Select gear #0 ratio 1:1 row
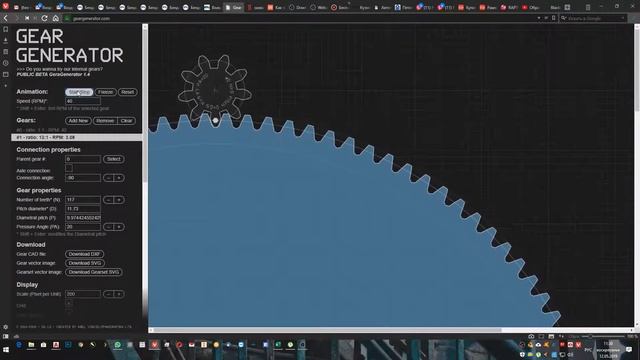This screenshot has width=640, height=360. (x=77, y=130)
